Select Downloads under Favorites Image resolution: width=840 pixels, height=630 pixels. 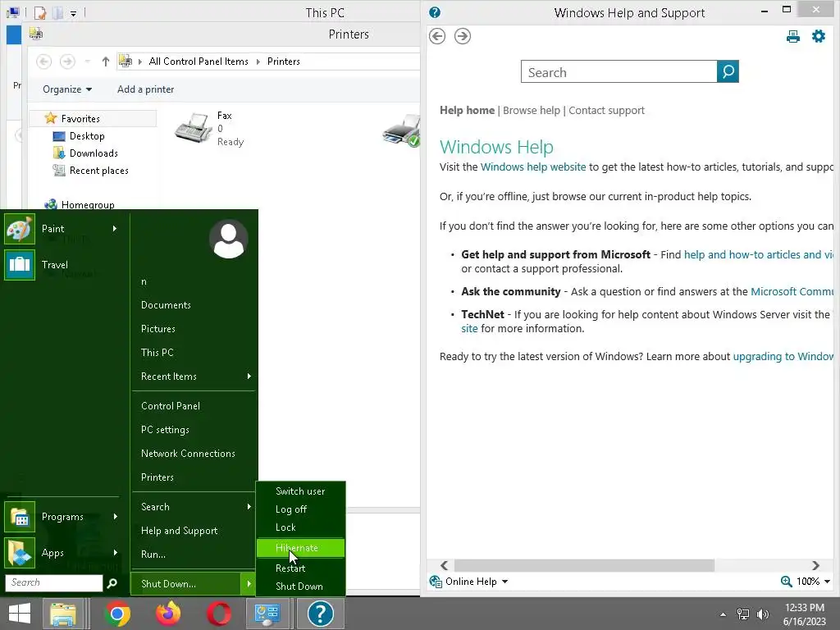tap(94, 153)
